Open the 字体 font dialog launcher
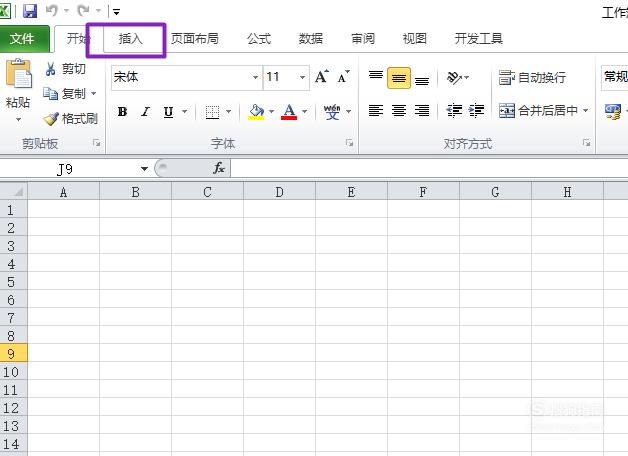Viewport: 628px width, 456px height. [x=350, y=143]
